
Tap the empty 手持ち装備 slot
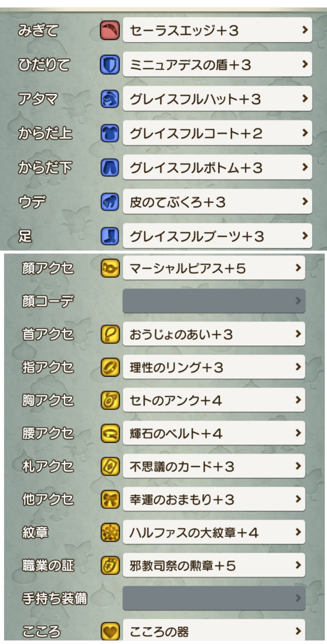click(214, 598)
